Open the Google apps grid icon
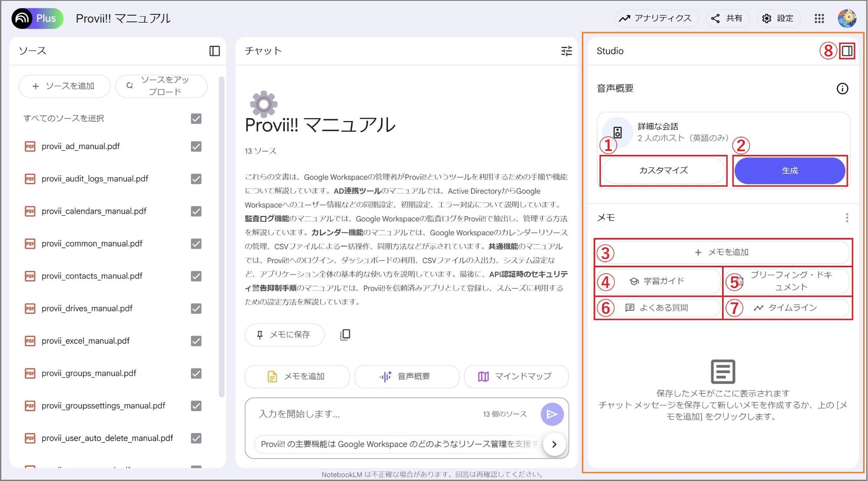The image size is (868, 481). (x=819, y=18)
